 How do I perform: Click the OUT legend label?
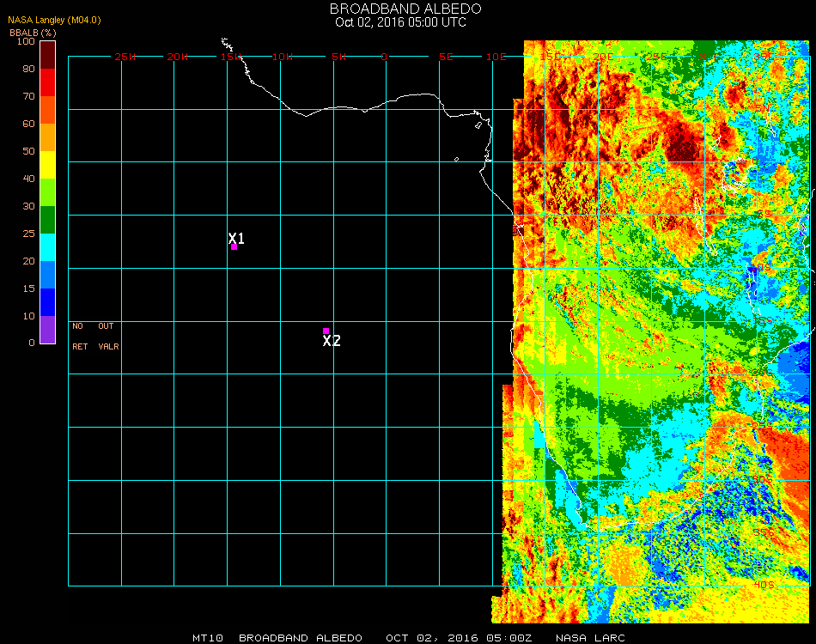point(106,326)
